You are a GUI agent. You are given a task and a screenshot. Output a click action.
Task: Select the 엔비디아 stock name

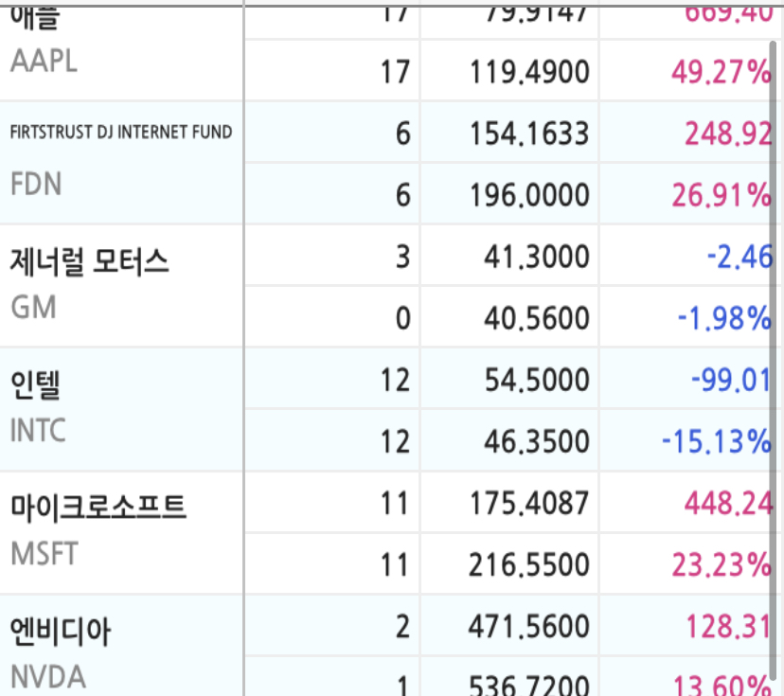pos(61,631)
